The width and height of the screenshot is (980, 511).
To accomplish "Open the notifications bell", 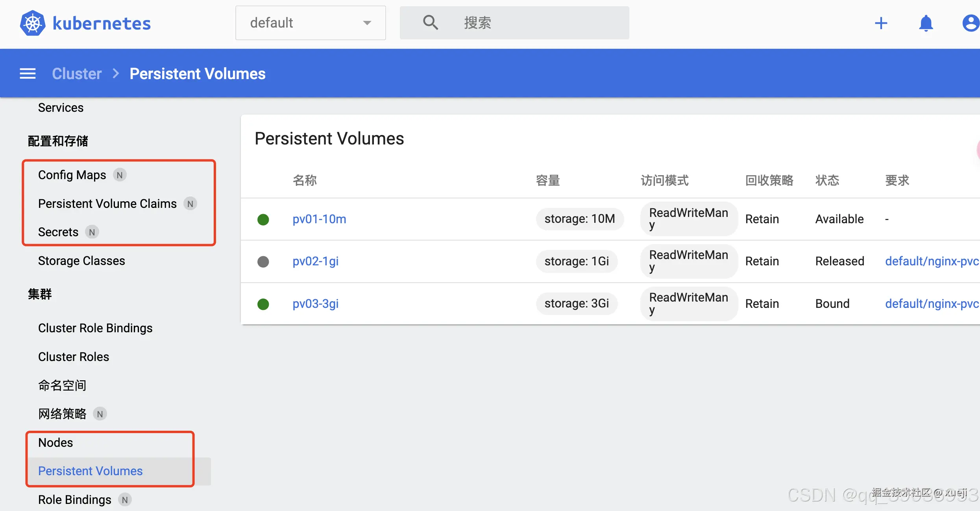I will click(x=926, y=23).
